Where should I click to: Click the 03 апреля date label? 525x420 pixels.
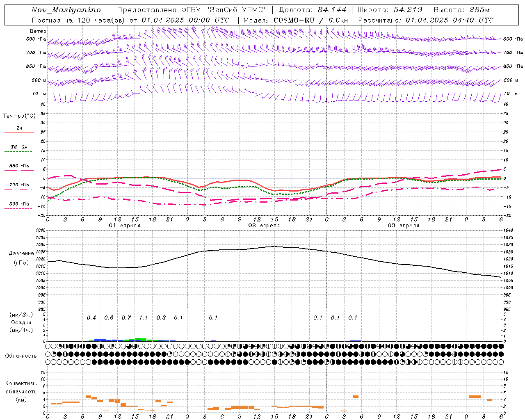click(403, 226)
